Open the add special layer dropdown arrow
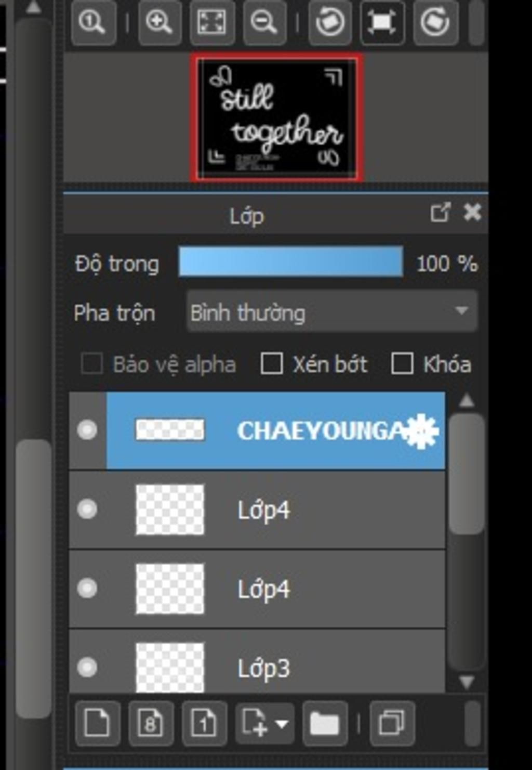 (282, 724)
